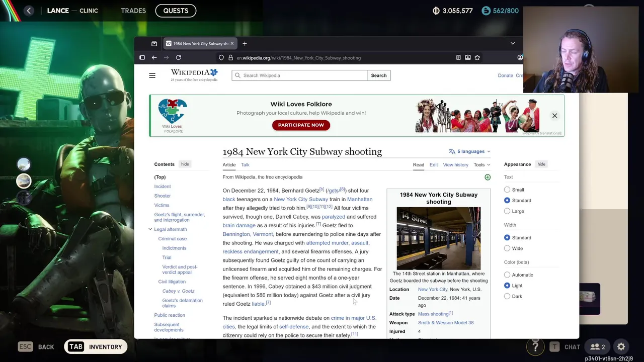Switch to the TRADES tab
Image resolution: width=644 pixels, height=362 pixels.
pyautogui.click(x=133, y=11)
